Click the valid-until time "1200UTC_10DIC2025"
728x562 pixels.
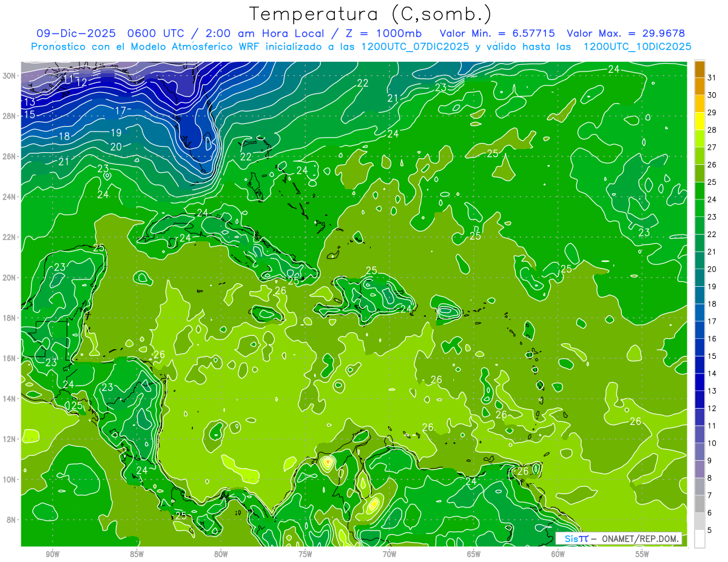[x=637, y=47]
